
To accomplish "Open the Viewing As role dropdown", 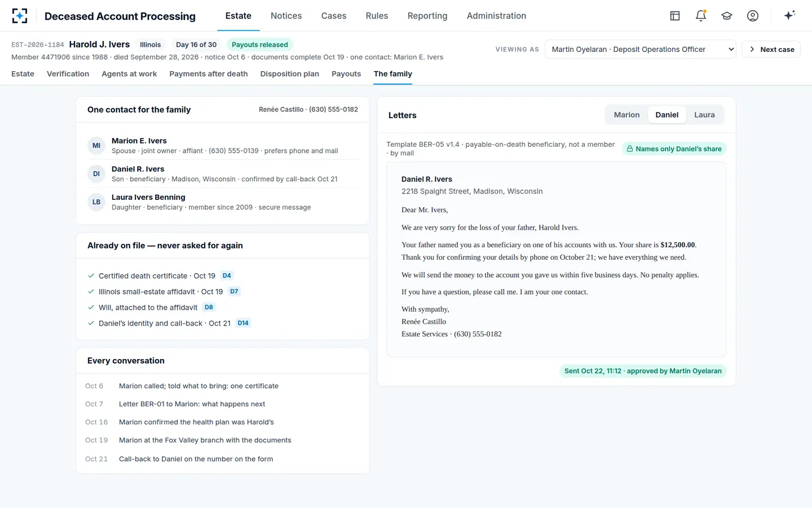I will pos(640,49).
